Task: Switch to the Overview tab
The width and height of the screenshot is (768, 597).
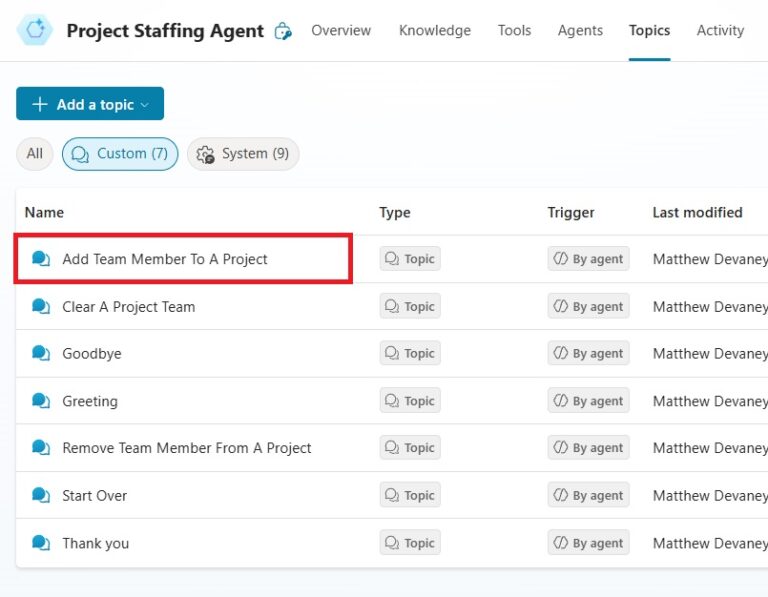Action: point(341,31)
